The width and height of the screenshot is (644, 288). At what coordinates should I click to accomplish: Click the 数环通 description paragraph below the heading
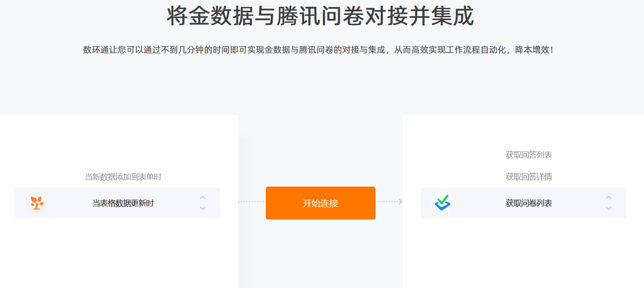point(319,50)
